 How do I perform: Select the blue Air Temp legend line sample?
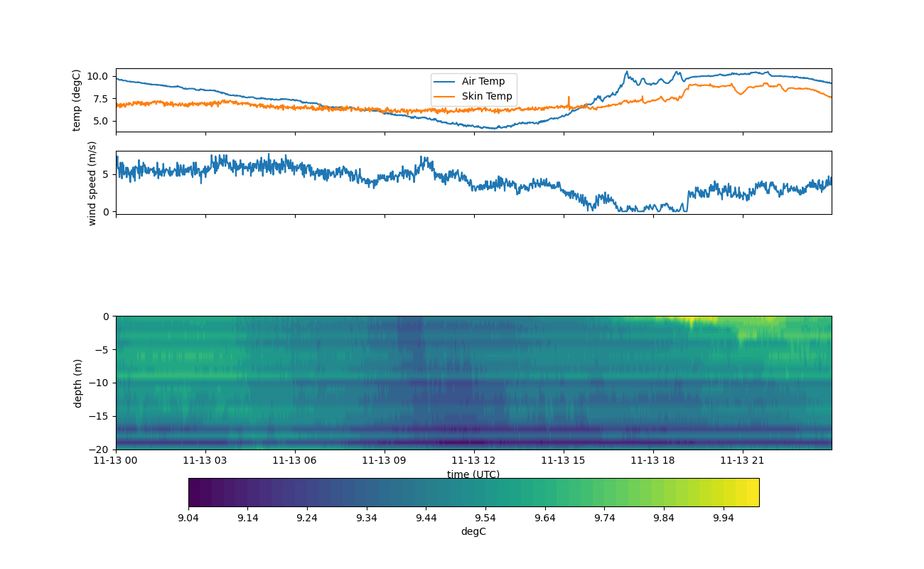(445, 82)
